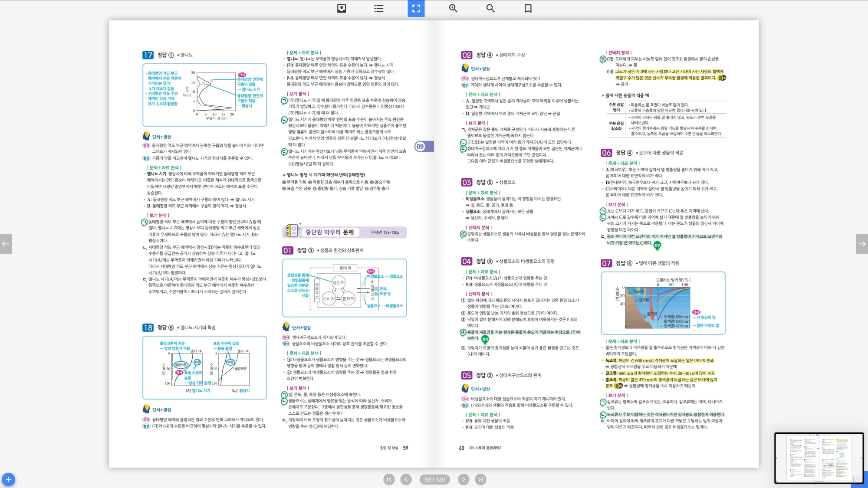Screen dimensions: 868x488
Task: Click the download icon in top toolbar
Action: point(342,8)
